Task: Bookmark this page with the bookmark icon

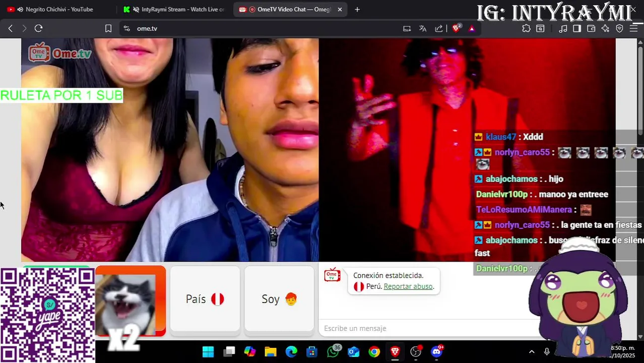Action: click(108, 29)
